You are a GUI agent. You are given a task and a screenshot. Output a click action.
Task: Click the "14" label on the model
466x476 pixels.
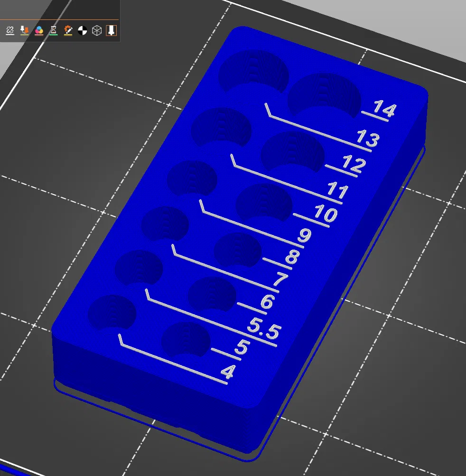pos(385,108)
